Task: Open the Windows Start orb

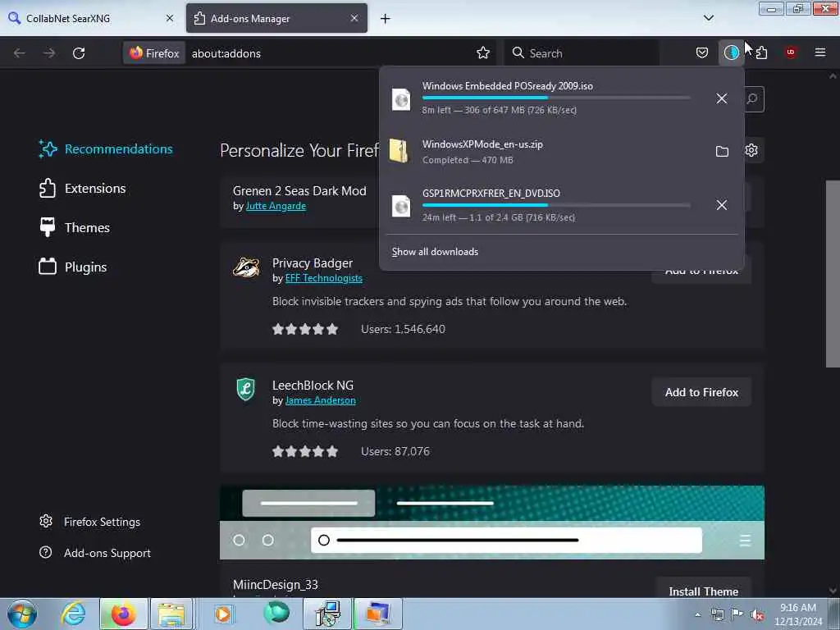Action: 22,614
